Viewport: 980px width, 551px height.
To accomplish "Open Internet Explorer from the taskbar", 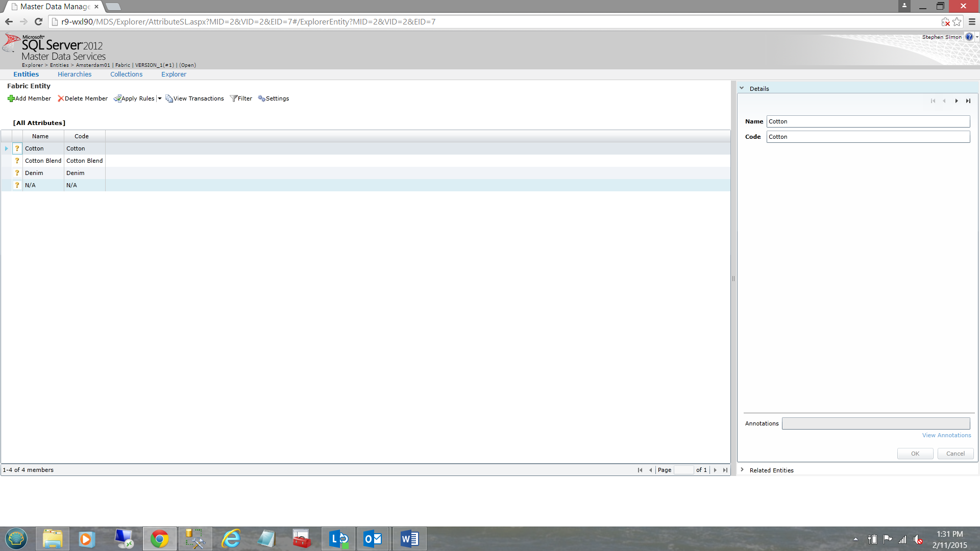I will point(231,539).
